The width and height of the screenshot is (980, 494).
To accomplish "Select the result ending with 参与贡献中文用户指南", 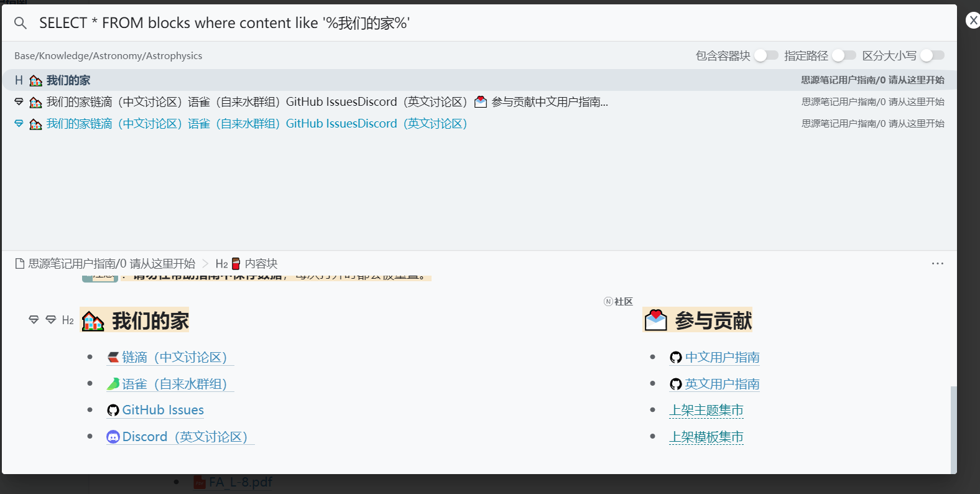I will [x=479, y=102].
